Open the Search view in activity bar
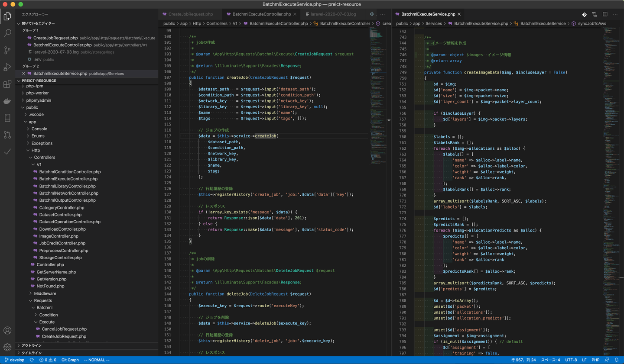Screen dimensions: 624x364 [x=7, y=33]
